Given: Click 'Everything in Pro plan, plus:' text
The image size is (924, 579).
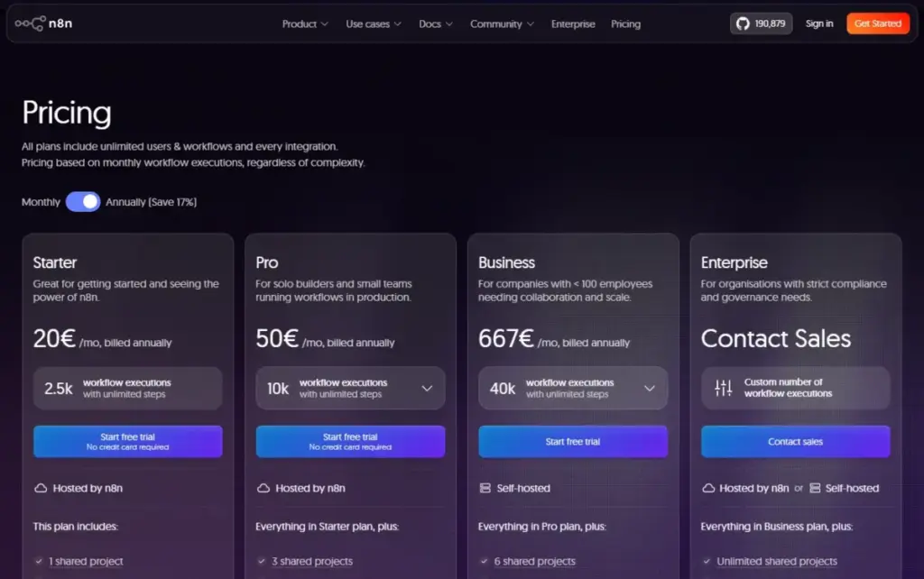Looking at the screenshot, I should tap(542, 527).
